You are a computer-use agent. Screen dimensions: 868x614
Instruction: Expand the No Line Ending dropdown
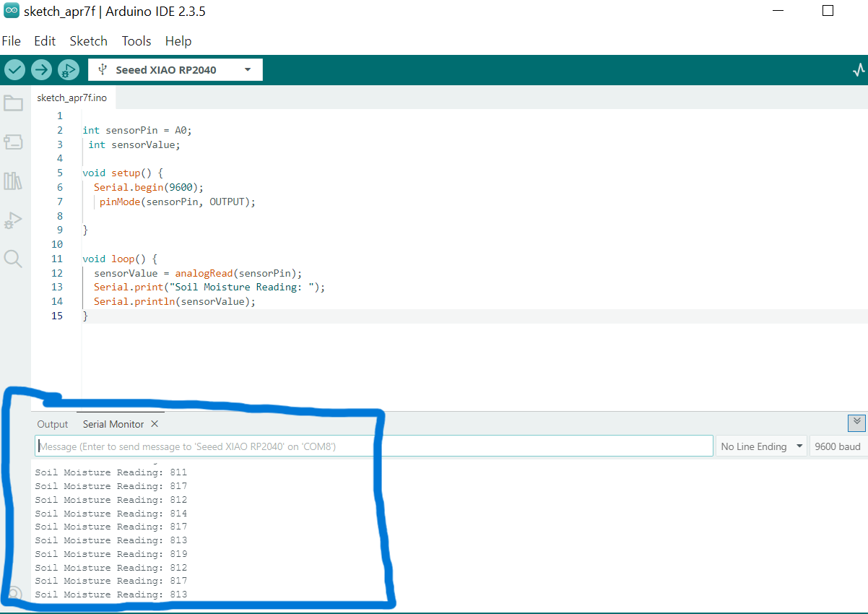760,446
